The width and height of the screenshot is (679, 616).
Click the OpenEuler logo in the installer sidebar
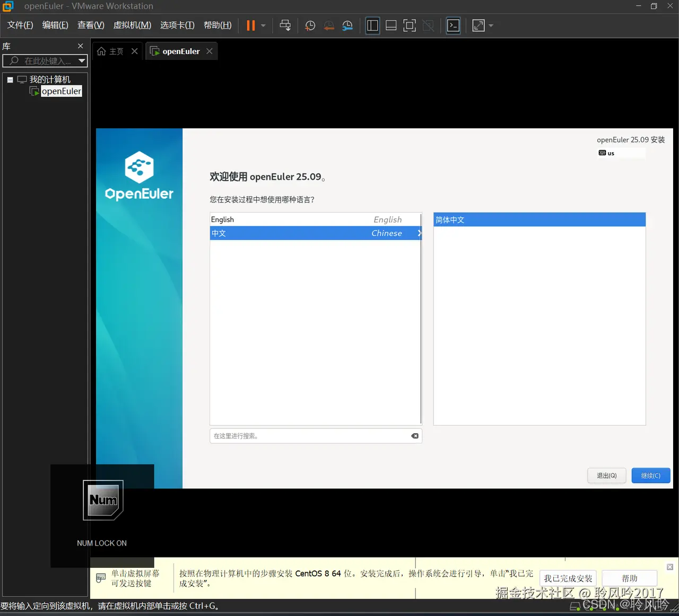(139, 176)
